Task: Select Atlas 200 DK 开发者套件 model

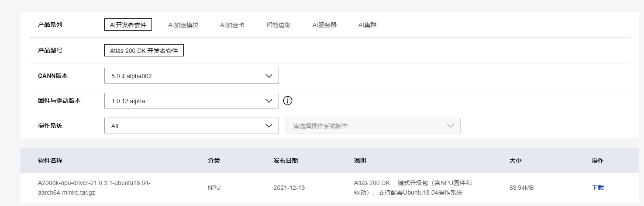Action: (x=144, y=50)
